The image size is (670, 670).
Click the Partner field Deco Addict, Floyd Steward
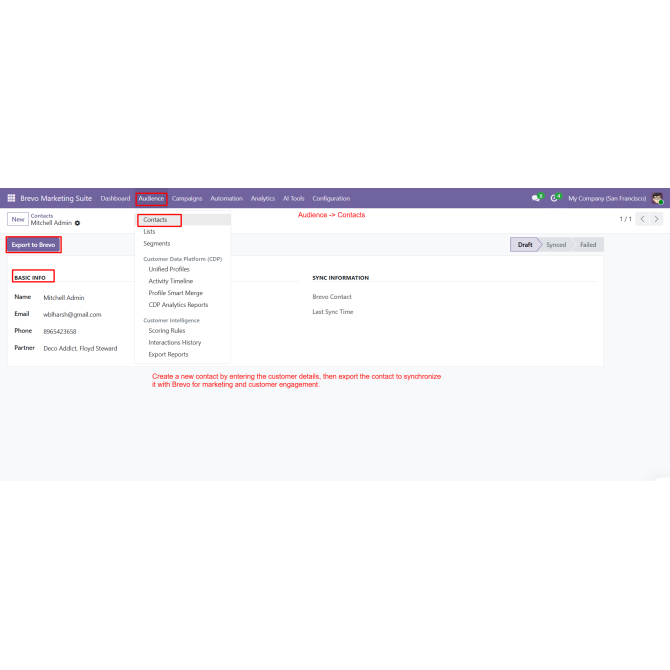(80, 349)
